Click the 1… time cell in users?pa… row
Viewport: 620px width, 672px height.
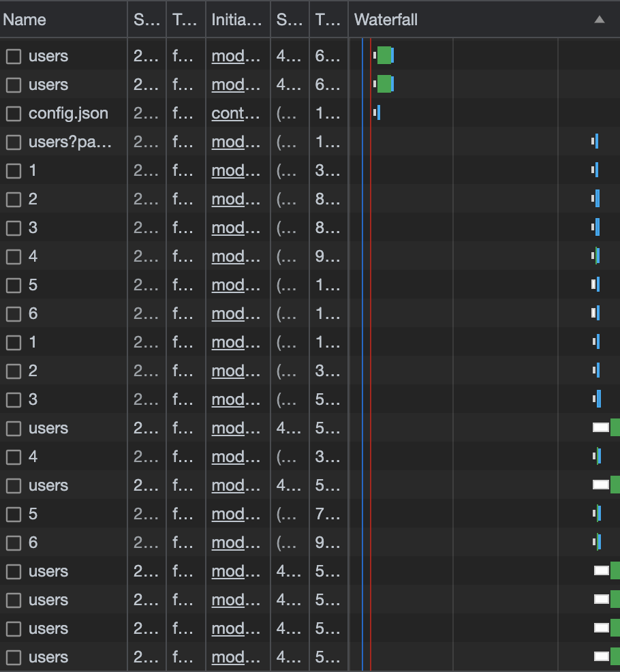pyautogui.click(x=328, y=142)
